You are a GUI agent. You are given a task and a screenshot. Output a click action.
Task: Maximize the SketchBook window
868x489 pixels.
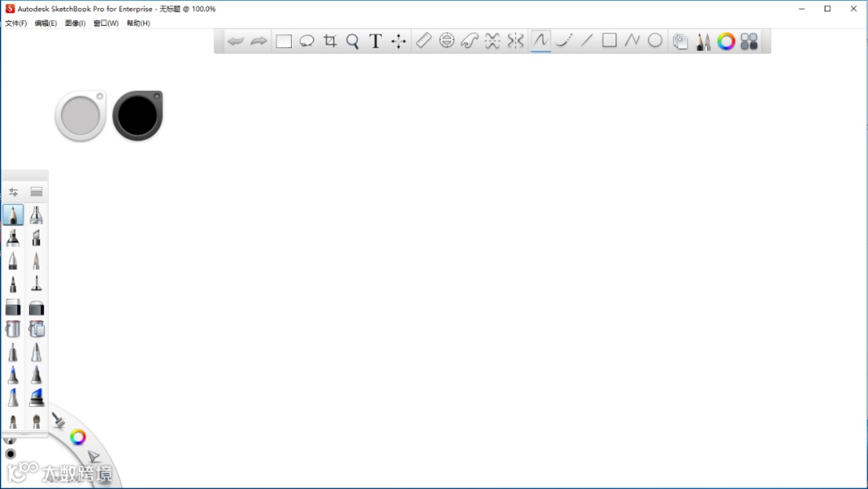pyautogui.click(x=828, y=9)
